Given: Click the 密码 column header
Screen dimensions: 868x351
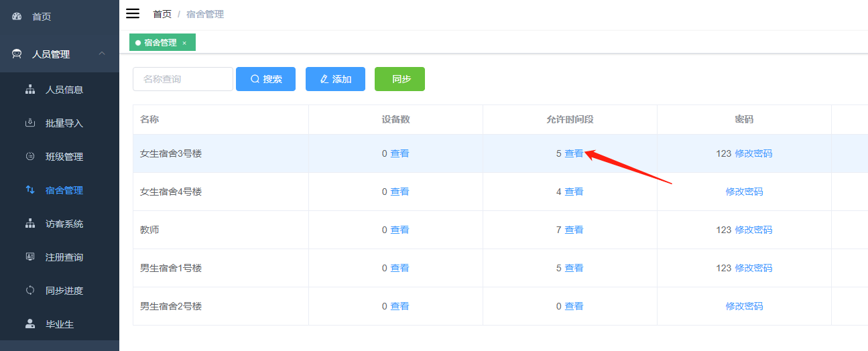Looking at the screenshot, I should click(744, 120).
